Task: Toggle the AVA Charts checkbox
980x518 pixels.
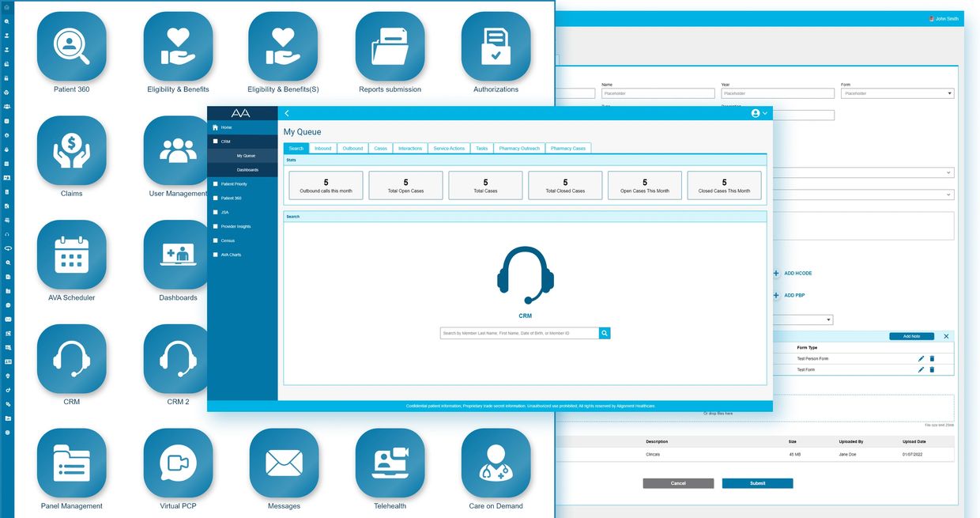Action: [x=215, y=255]
